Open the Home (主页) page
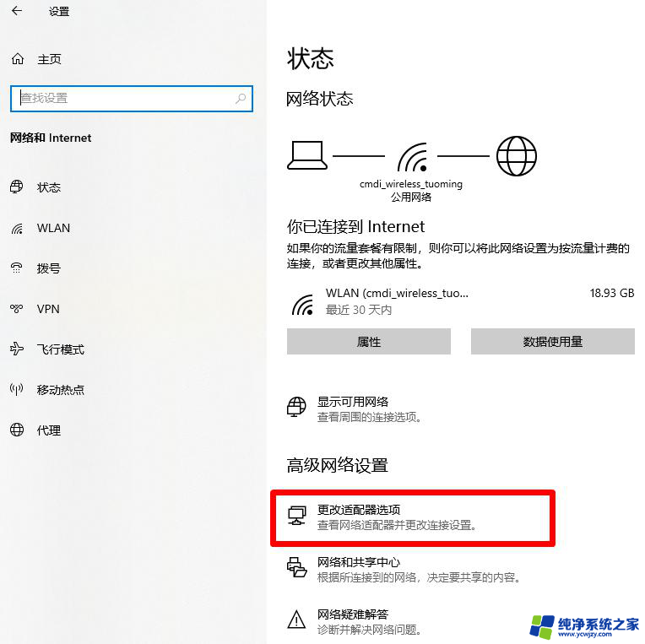 coord(49,59)
